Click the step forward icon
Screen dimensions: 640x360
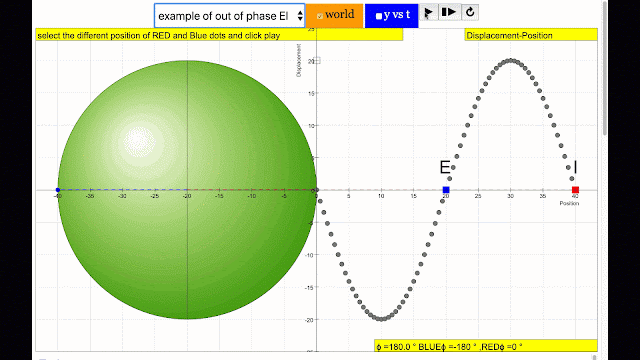tap(449, 12)
